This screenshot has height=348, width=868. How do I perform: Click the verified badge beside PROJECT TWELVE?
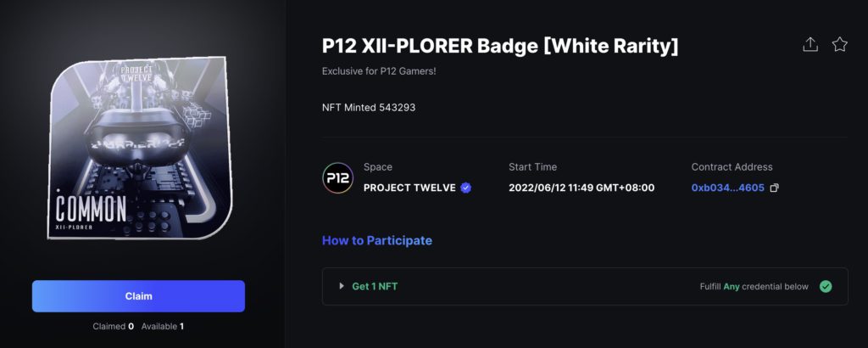pos(466,188)
